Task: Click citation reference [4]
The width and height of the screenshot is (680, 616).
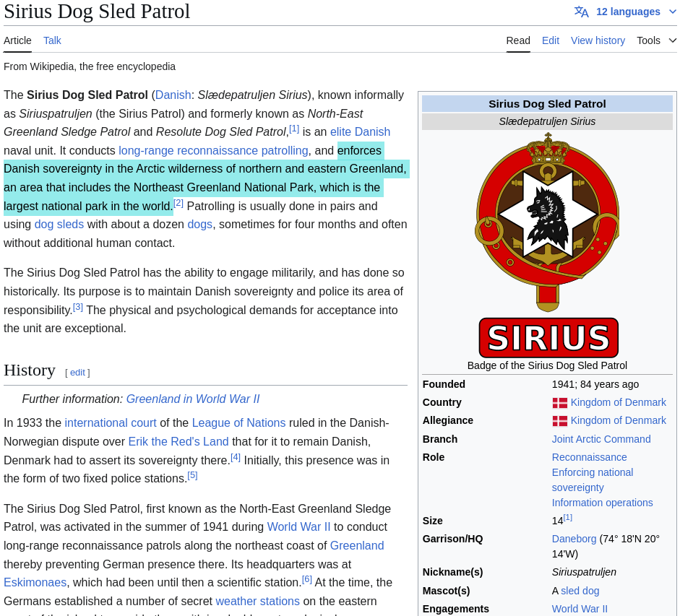Action: [x=235, y=457]
